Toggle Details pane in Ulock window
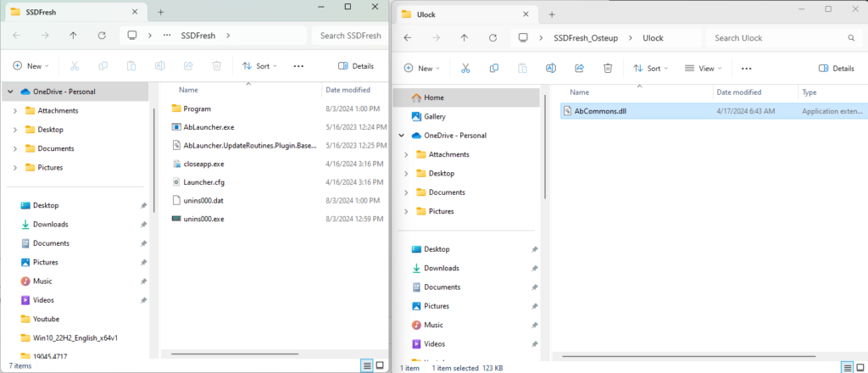Screen dimensions: 868x373 coord(836,69)
